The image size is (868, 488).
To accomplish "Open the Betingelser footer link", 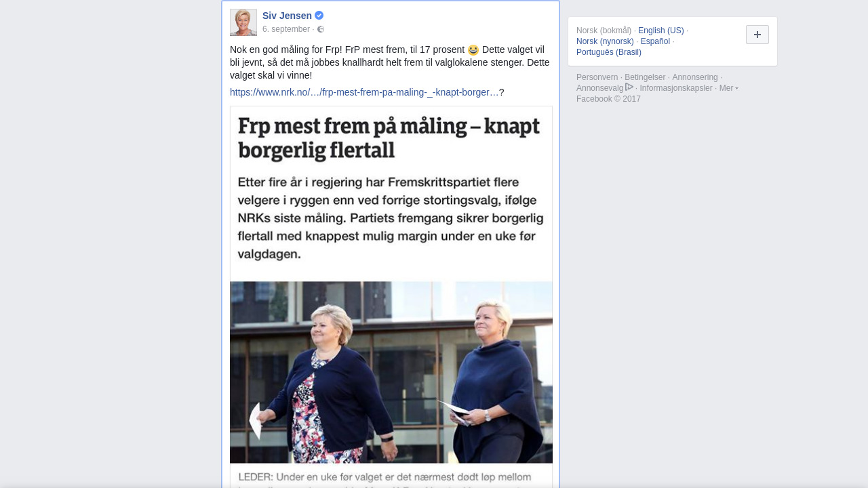I will coord(645,77).
